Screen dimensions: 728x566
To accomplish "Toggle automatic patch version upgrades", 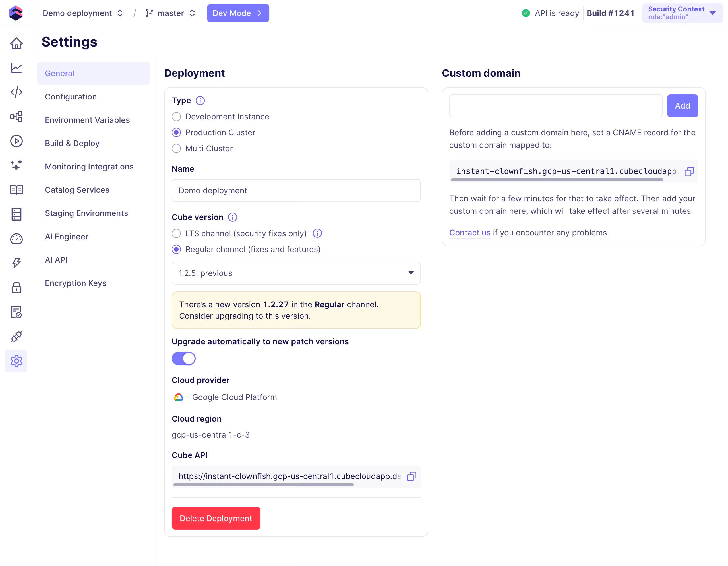I will point(184,359).
